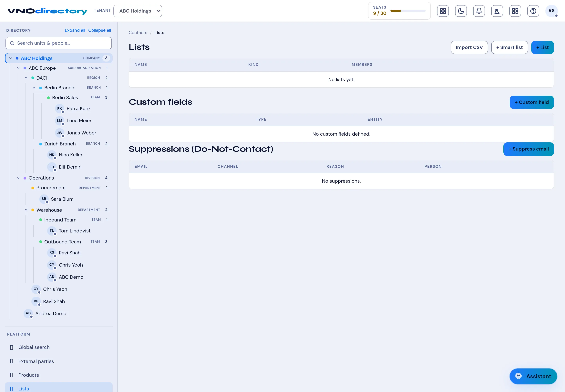Open the help question mark icon
The width and height of the screenshot is (565, 392).
pyautogui.click(x=533, y=11)
